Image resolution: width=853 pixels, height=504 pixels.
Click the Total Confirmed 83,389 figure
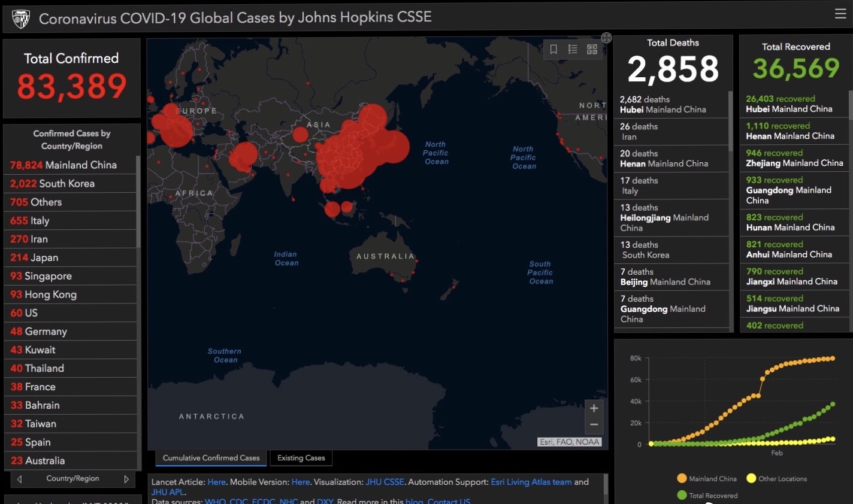coord(72,86)
